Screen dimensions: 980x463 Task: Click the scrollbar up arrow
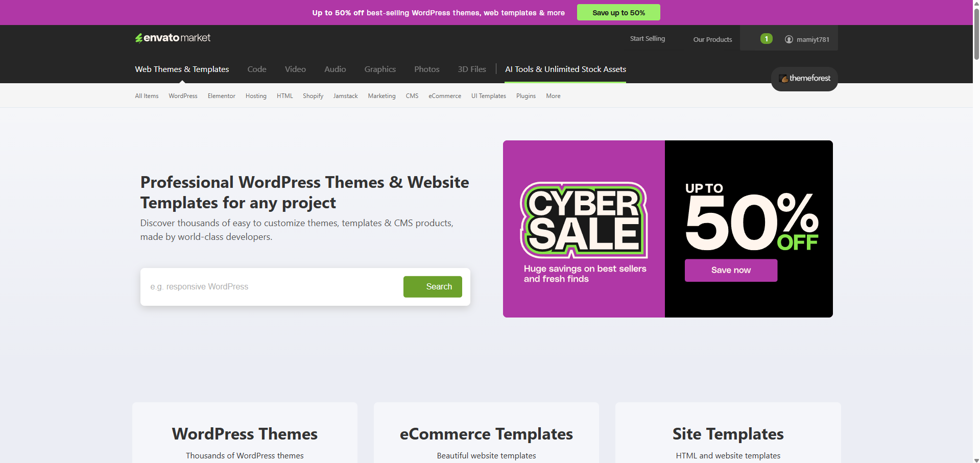pyautogui.click(x=976, y=3)
